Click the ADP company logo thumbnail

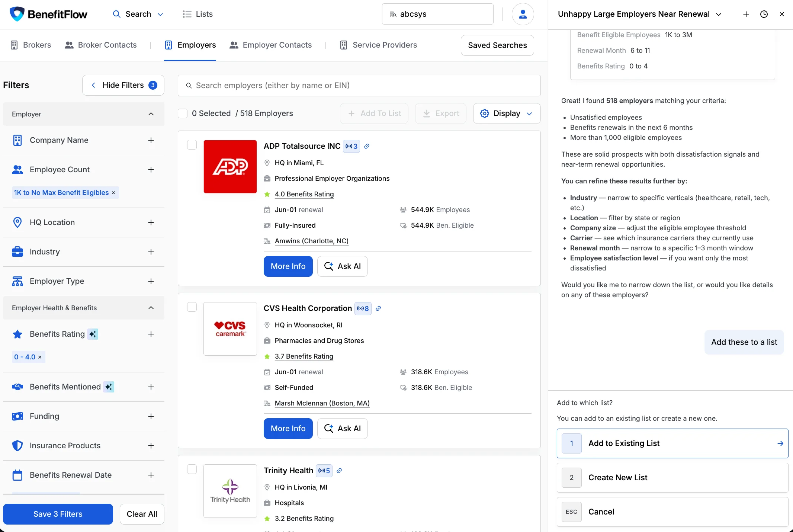coord(230,167)
